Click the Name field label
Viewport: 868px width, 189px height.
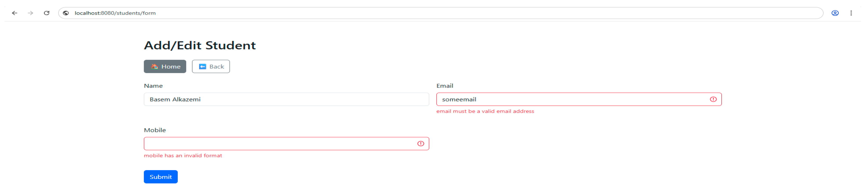pyautogui.click(x=153, y=86)
